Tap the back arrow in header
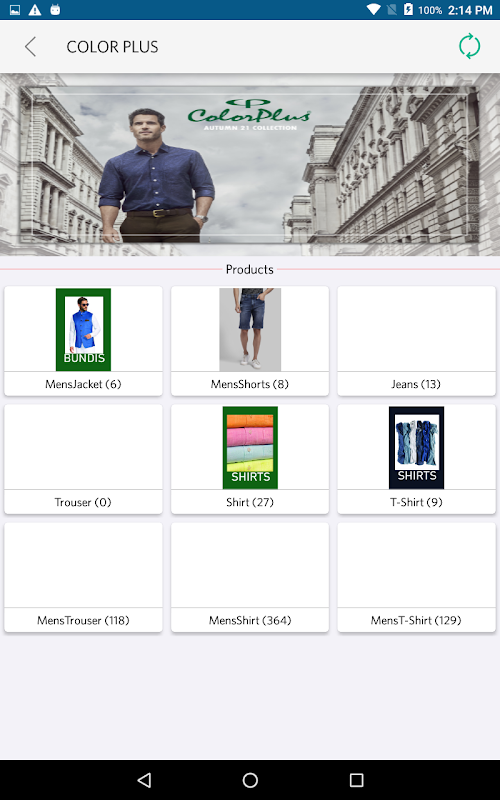 (31, 46)
